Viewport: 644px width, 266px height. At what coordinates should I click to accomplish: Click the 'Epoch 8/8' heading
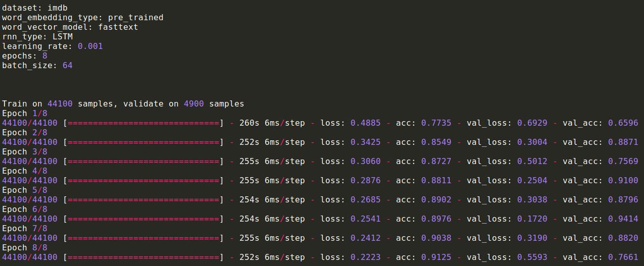point(25,247)
